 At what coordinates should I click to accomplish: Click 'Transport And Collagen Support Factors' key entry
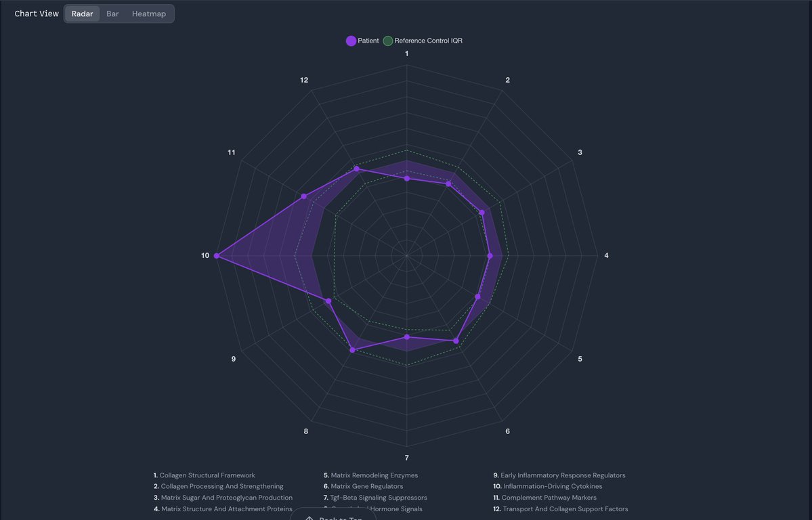pyautogui.click(x=561, y=509)
